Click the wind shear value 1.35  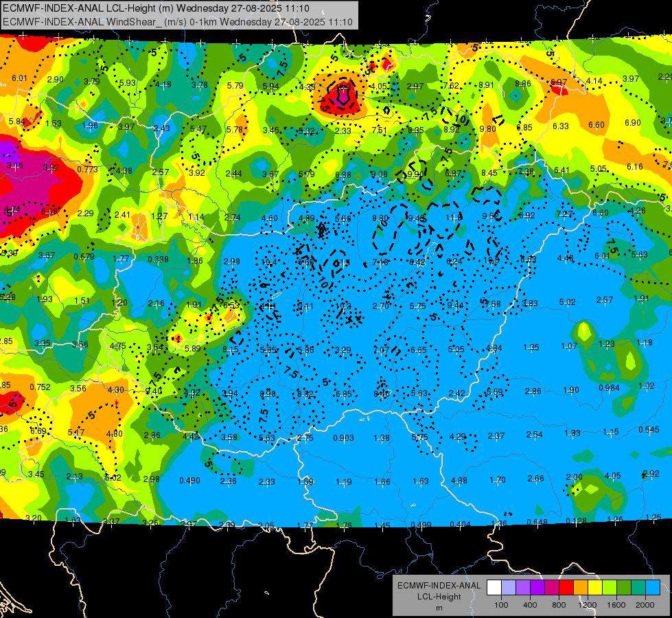click(531, 348)
